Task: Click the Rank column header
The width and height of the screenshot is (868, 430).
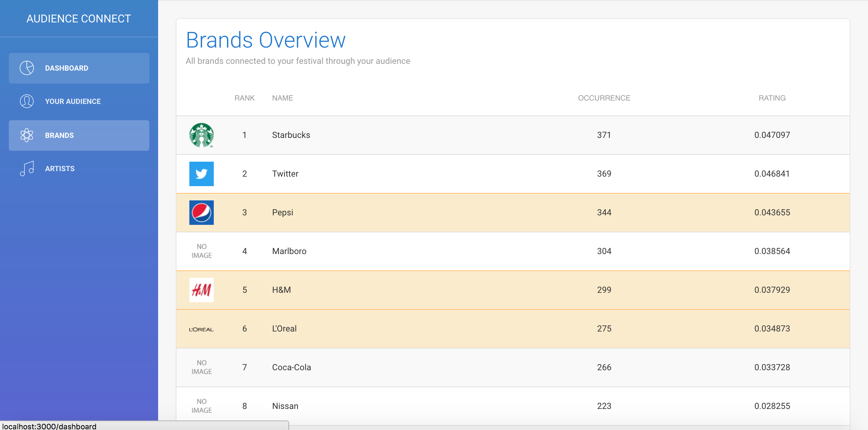Action: [244, 98]
